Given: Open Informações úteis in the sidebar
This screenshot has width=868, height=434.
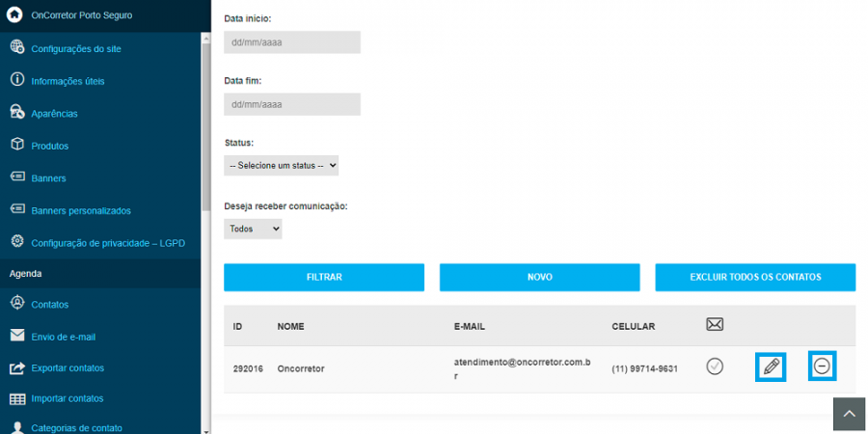Looking at the screenshot, I should coord(68,81).
